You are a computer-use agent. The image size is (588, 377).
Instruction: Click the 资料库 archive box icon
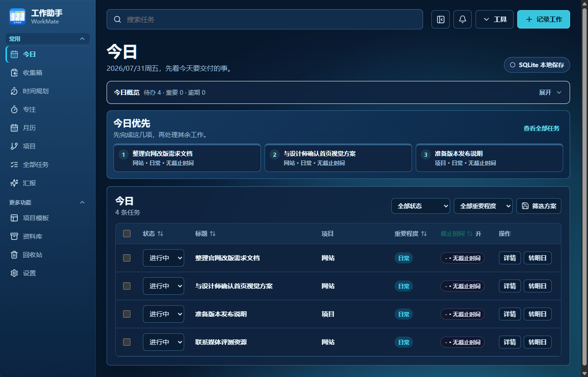tap(14, 236)
